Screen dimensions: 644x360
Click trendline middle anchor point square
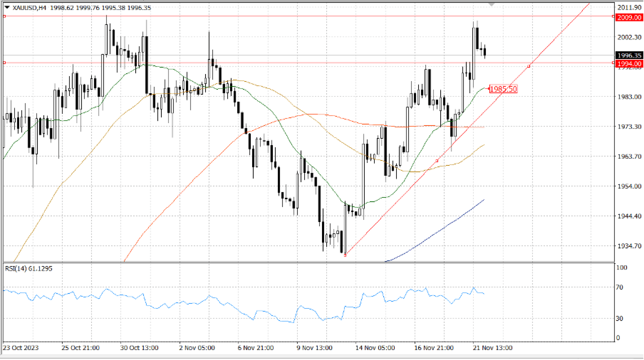(437, 161)
